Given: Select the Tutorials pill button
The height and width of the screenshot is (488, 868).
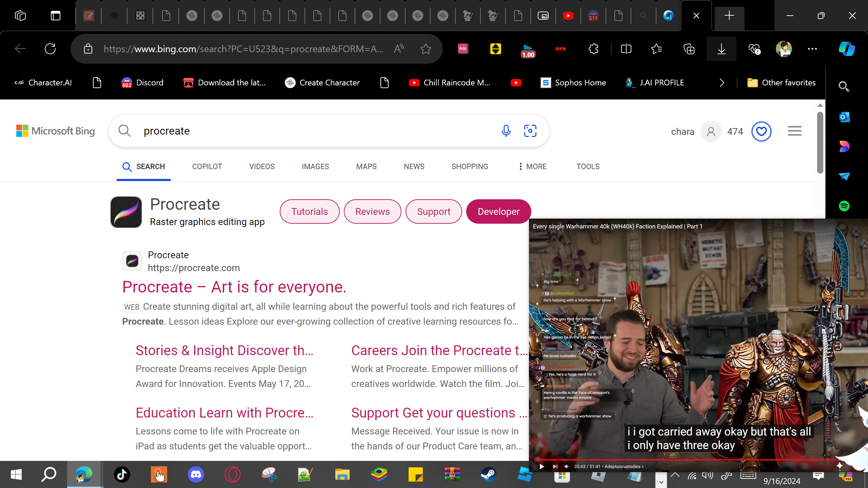Looking at the screenshot, I should [x=310, y=211].
